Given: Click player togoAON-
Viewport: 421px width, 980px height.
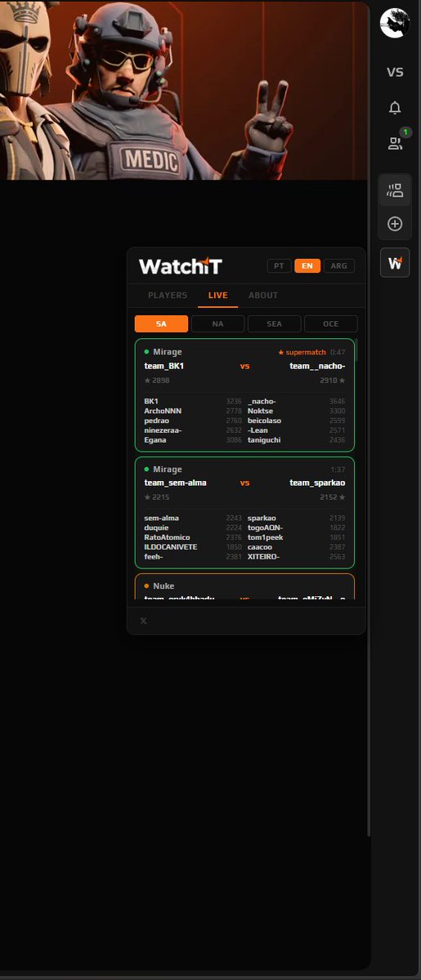Looking at the screenshot, I should 266,528.
